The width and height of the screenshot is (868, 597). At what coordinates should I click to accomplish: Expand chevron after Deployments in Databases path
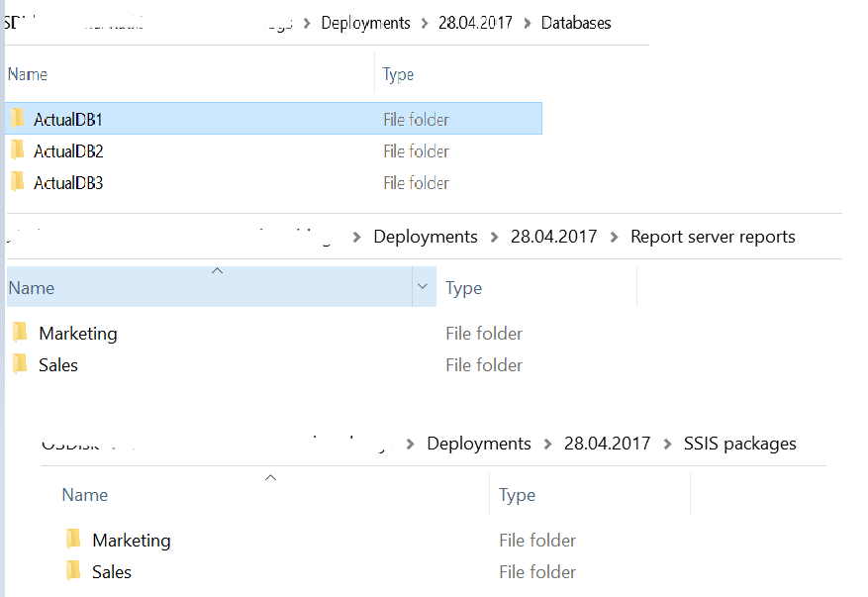pyautogui.click(x=425, y=23)
